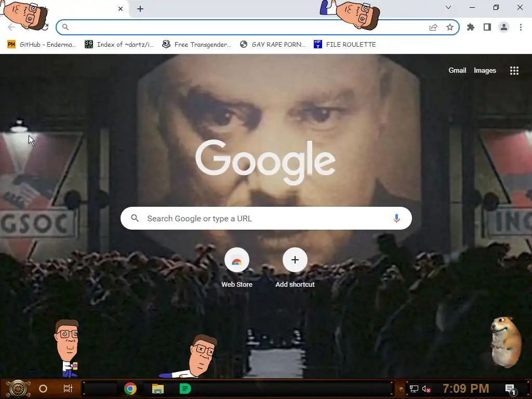This screenshot has width=532, height=399.
Task: Click the Search Google or type a URL box
Action: click(266, 218)
